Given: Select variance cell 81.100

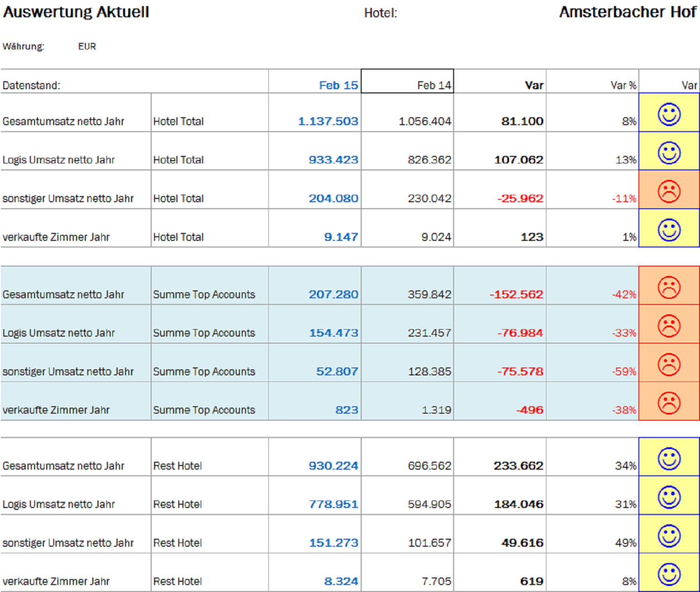Looking at the screenshot, I should point(500,113).
